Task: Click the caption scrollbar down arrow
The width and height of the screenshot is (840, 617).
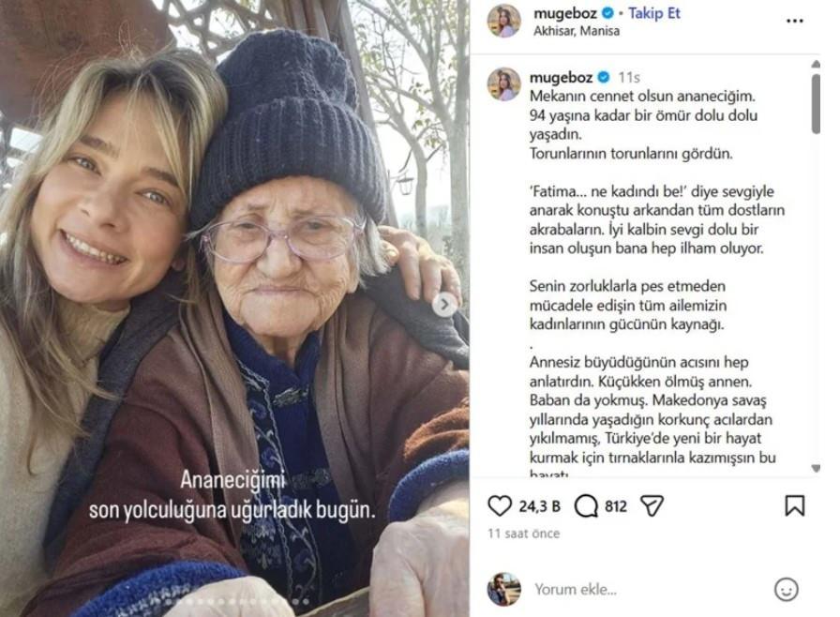Action: [x=816, y=468]
